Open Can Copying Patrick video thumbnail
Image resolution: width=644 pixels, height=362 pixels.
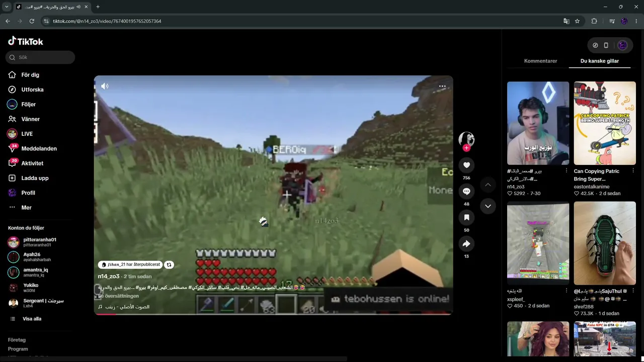605,123
